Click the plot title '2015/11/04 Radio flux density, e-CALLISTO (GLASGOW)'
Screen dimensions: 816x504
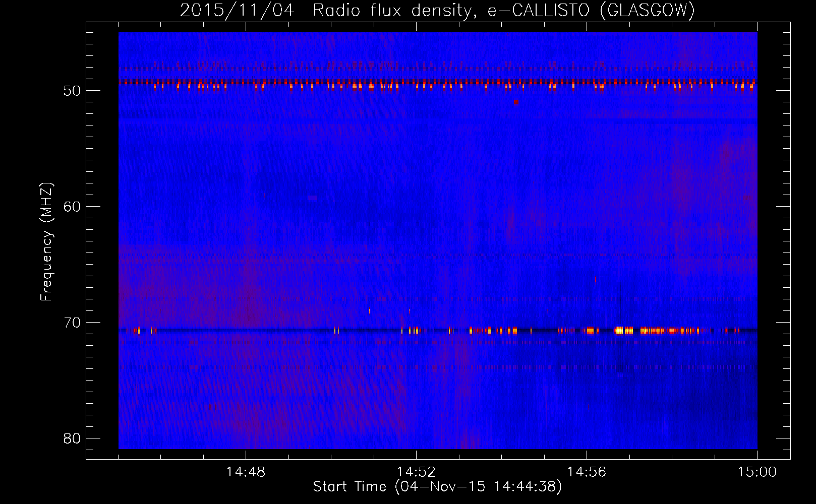pyautogui.click(x=437, y=10)
